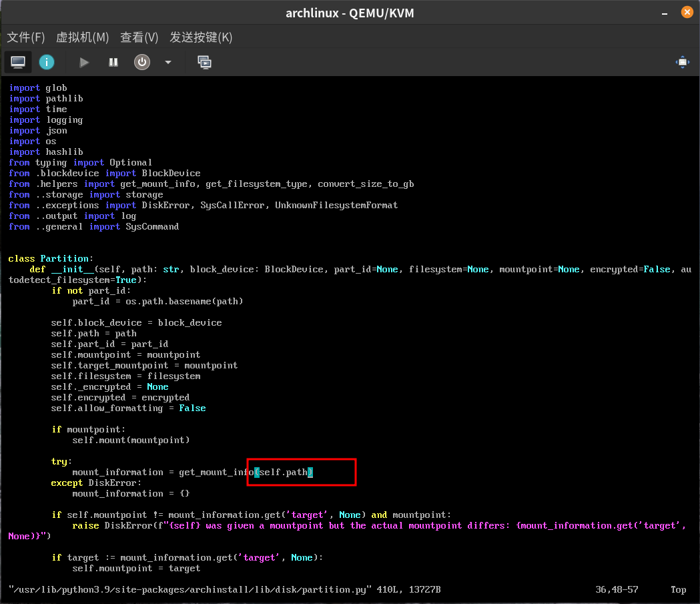The image size is (700, 604).
Task: Open the 发送按键(K) menu
Action: [201, 37]
